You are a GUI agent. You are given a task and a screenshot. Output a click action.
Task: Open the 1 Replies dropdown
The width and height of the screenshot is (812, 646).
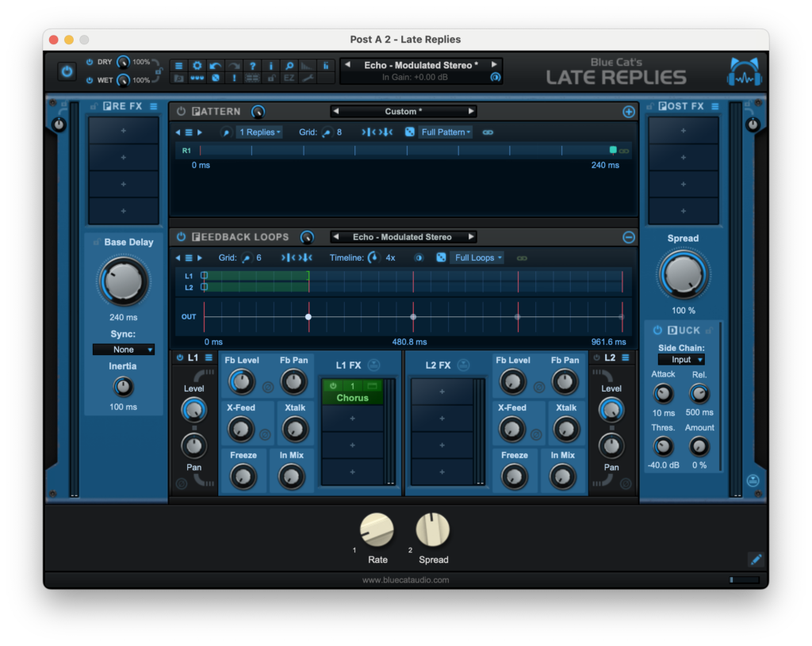click(x=259, y=132)
